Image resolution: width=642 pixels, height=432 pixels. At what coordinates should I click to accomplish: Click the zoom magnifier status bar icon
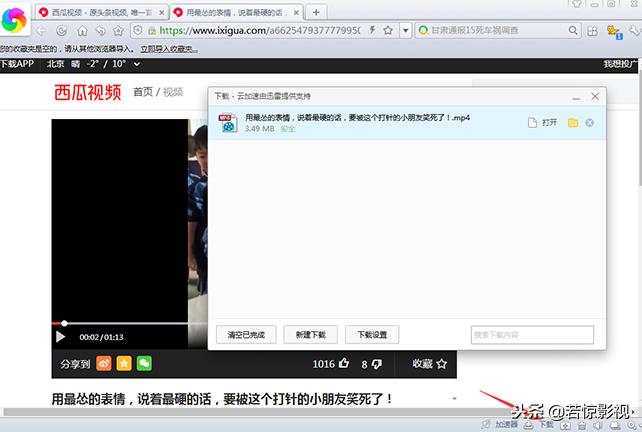633,426
